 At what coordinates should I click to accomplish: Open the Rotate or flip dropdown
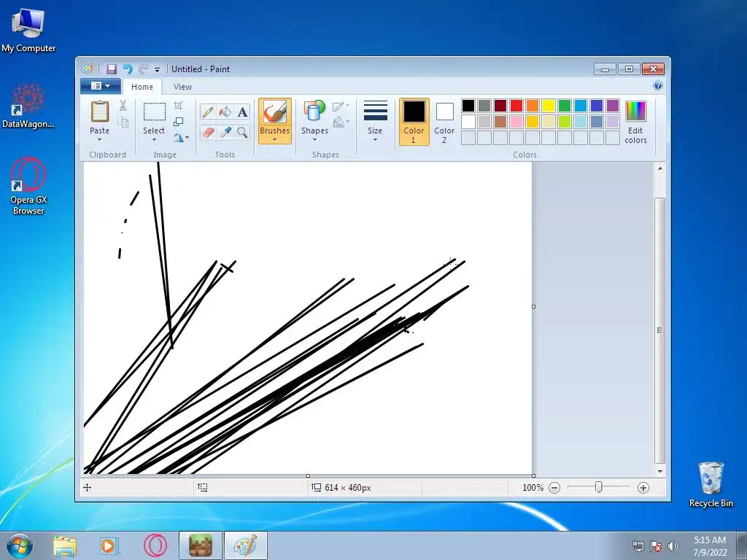pyautogui.click(x=181, y=138)
